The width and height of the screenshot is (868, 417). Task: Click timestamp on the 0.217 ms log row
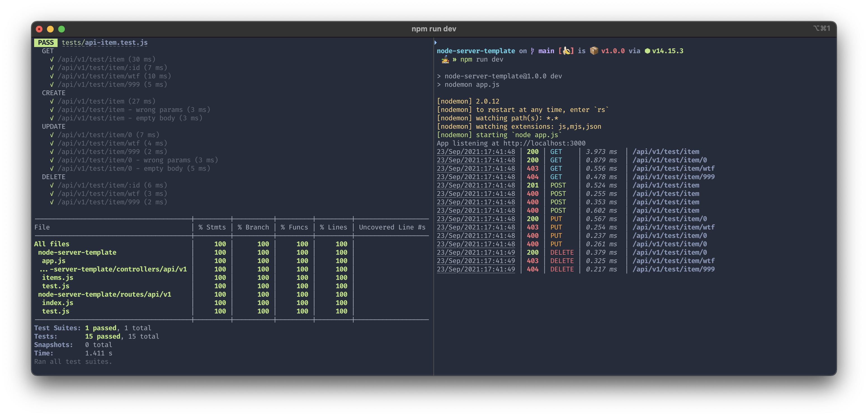476,269
